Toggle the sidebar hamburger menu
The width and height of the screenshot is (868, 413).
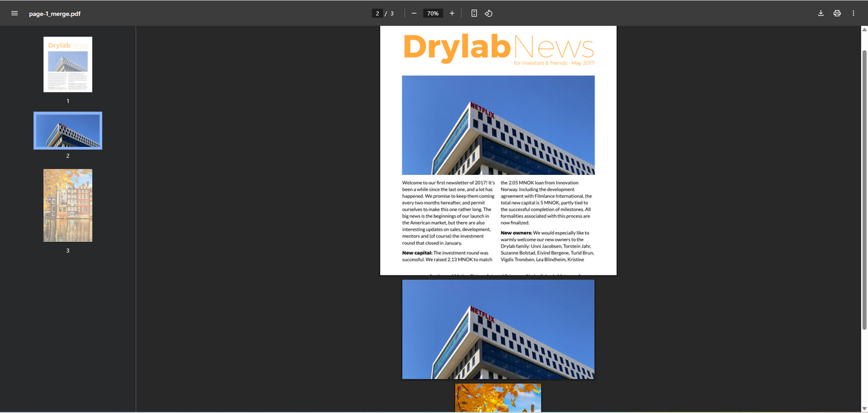[x=14, y=13]
